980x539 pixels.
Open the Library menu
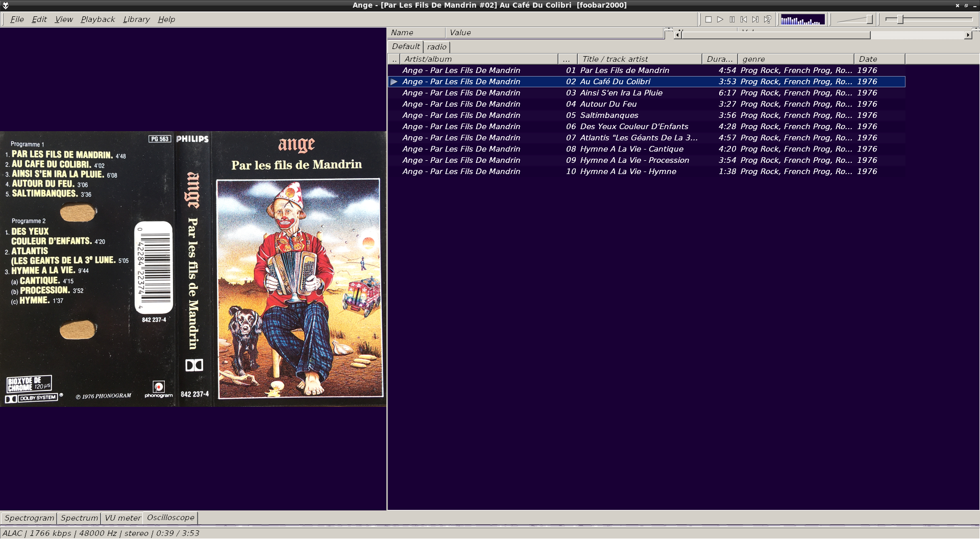point(136,19)
